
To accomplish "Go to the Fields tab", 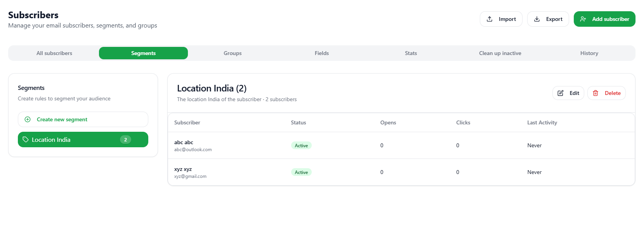I will (321, 53).
